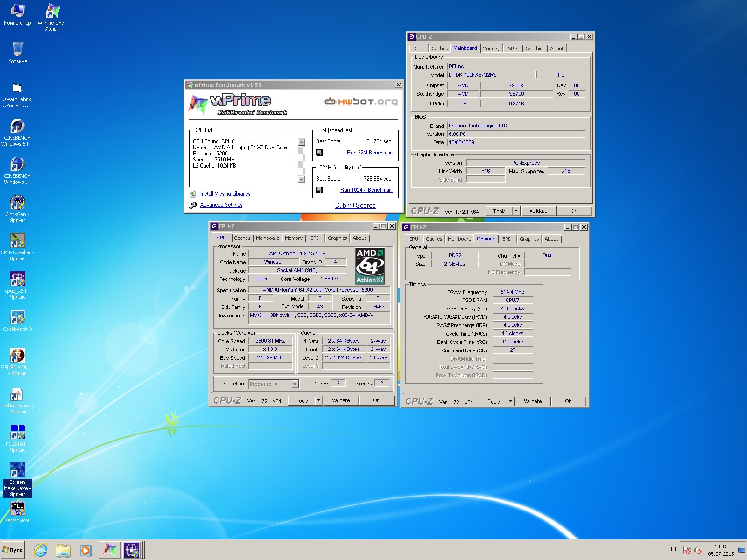Click Run 1024M Benchmark link
The image size is (747, 560).
point(366,190)
